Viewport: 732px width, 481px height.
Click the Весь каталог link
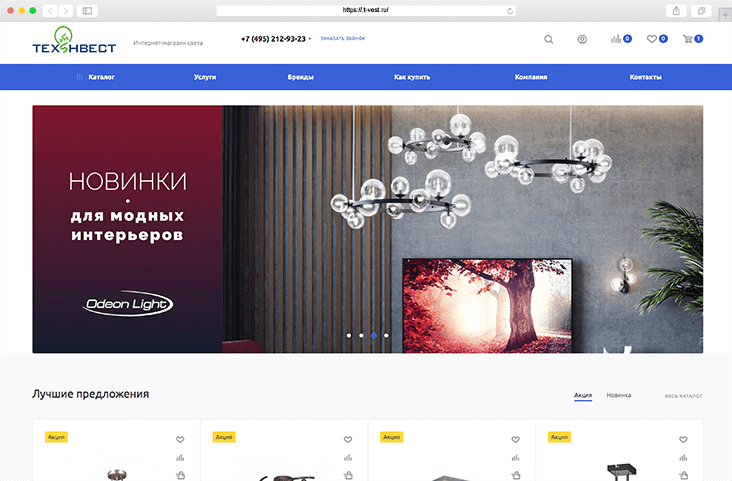(x=684, y=396)
